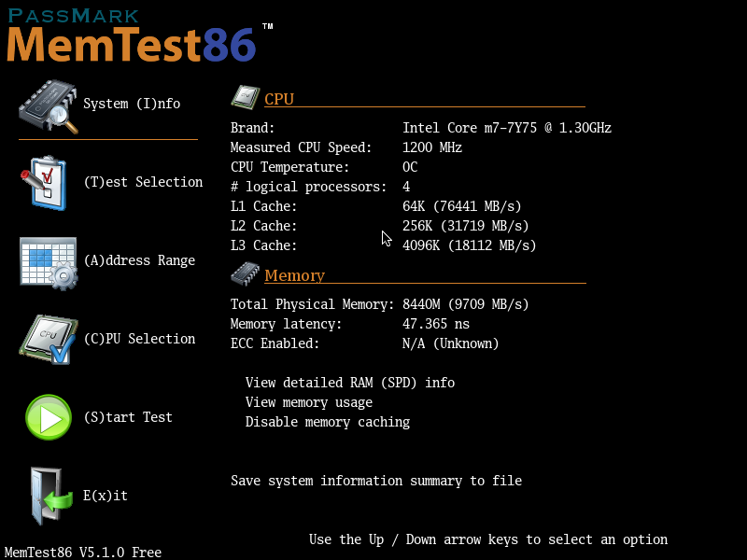Open the (C)PU Selection menu item

(139, 339)
